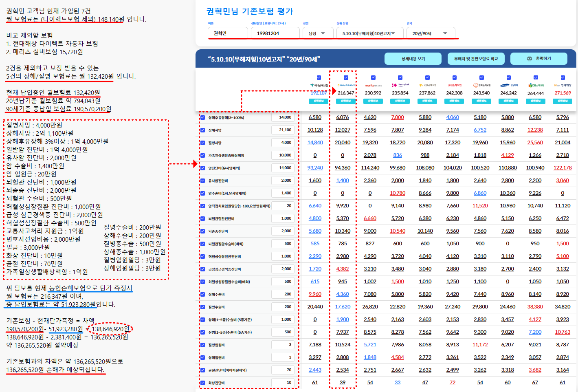This screenshot has width=578, height=392.
Task: Click the 17,620 질병수술비 link
Action: point(343,307)
